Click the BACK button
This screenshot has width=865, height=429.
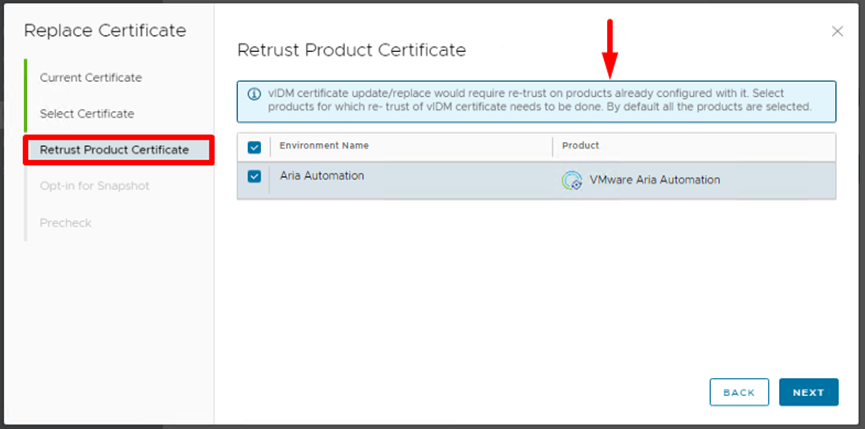tap(739, 392)
